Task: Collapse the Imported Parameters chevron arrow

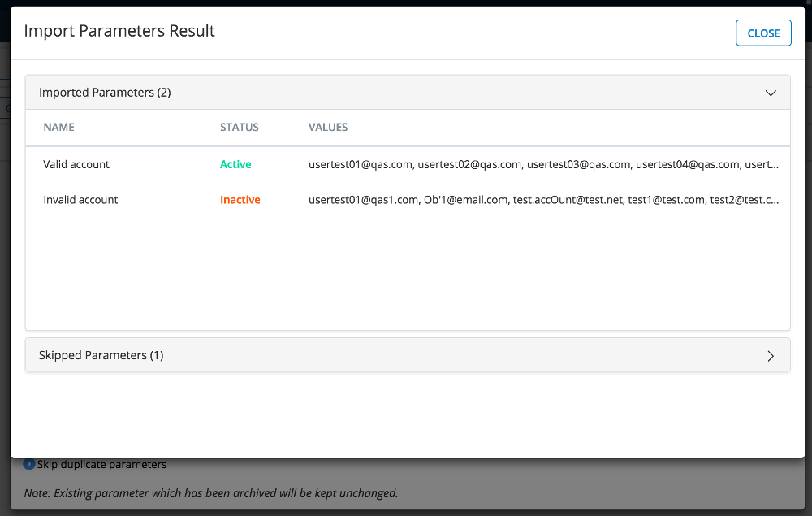Action: tap(771, 93)
